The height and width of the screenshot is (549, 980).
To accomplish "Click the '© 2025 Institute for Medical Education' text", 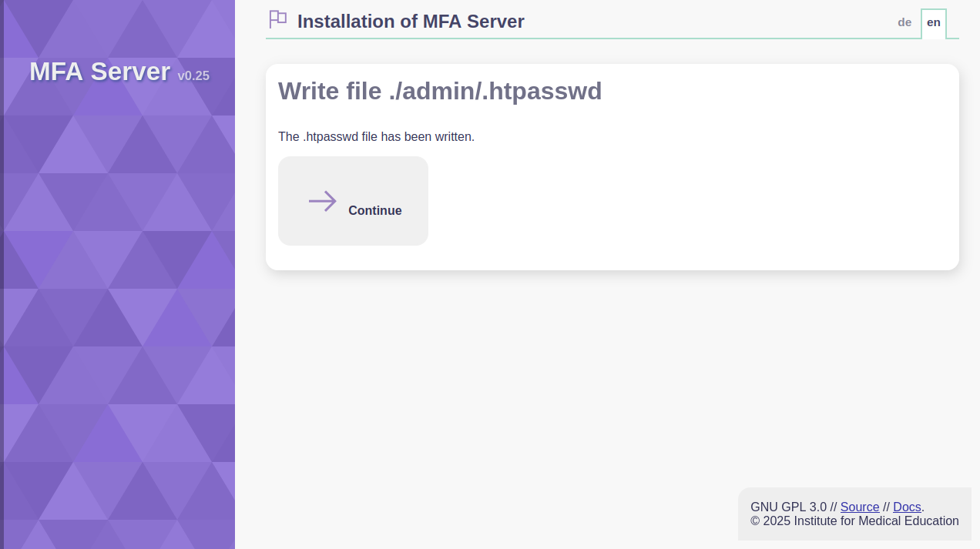I will pyautogui.click(x=854, y=521).
